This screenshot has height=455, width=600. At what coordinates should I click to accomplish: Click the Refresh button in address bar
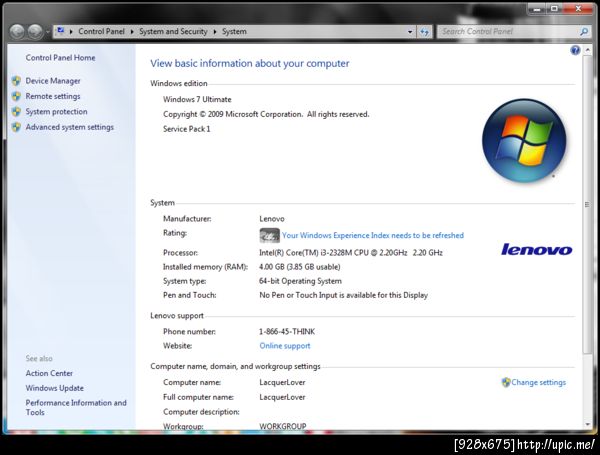tap(424, 32)
